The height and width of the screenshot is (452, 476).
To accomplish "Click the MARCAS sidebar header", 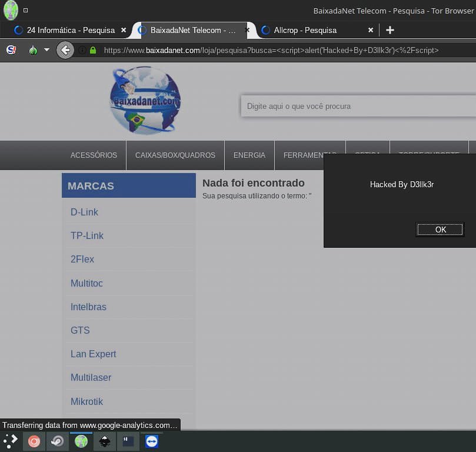I will tap(129, 185).
